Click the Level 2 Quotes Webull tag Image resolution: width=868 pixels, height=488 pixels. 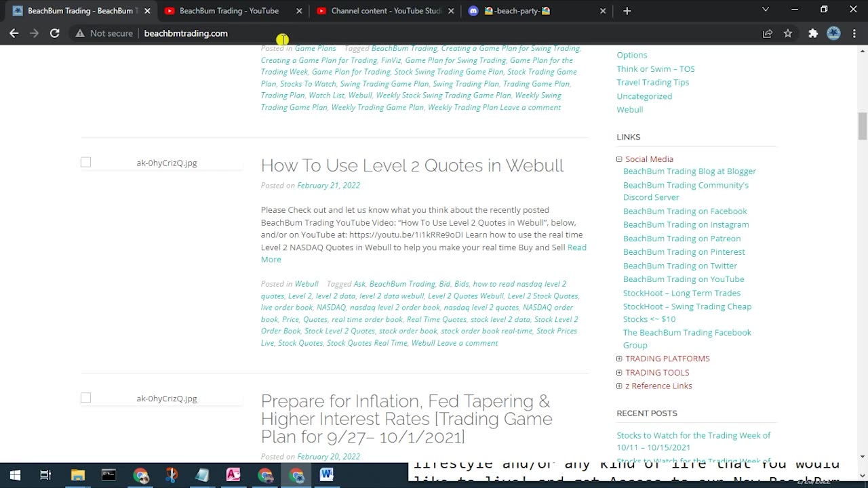[x=465, y=296]
